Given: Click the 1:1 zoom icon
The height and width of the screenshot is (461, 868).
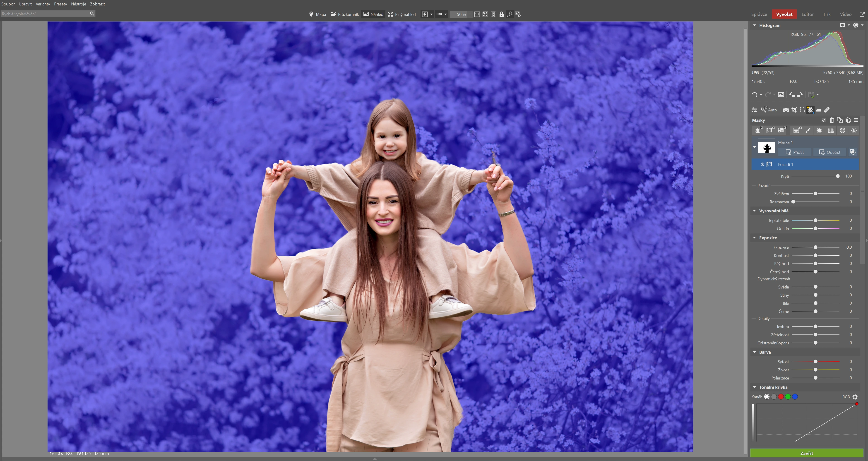Looking at the screenshot, I should [x=477, y=14].
